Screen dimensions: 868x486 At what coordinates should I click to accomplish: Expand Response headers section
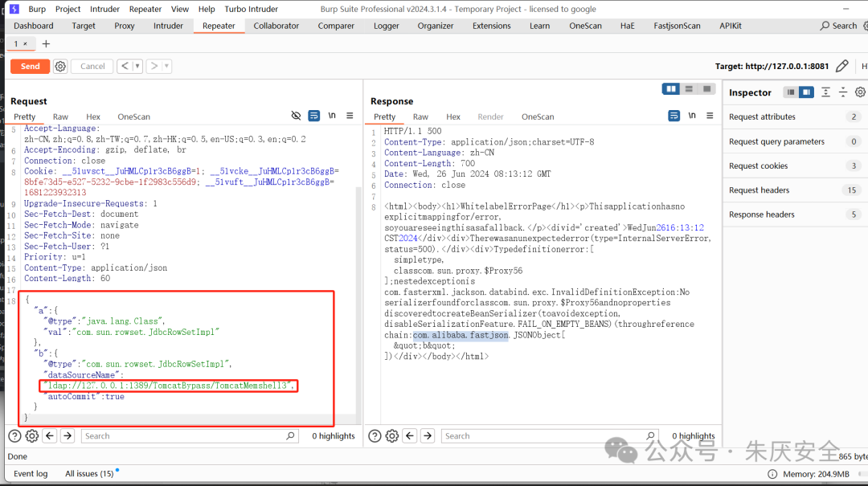[x=795, y=214]
